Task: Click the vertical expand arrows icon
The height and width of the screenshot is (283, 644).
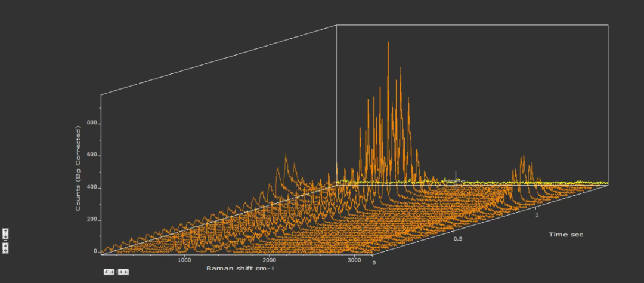Action: [5, 234]
